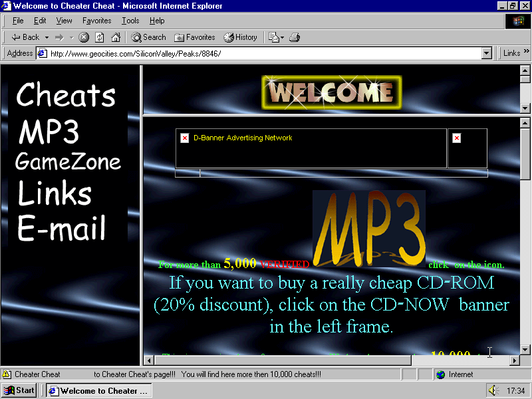Open the Home page icon
This screenshot has height=399, width=532.
[x=115, y=37]
